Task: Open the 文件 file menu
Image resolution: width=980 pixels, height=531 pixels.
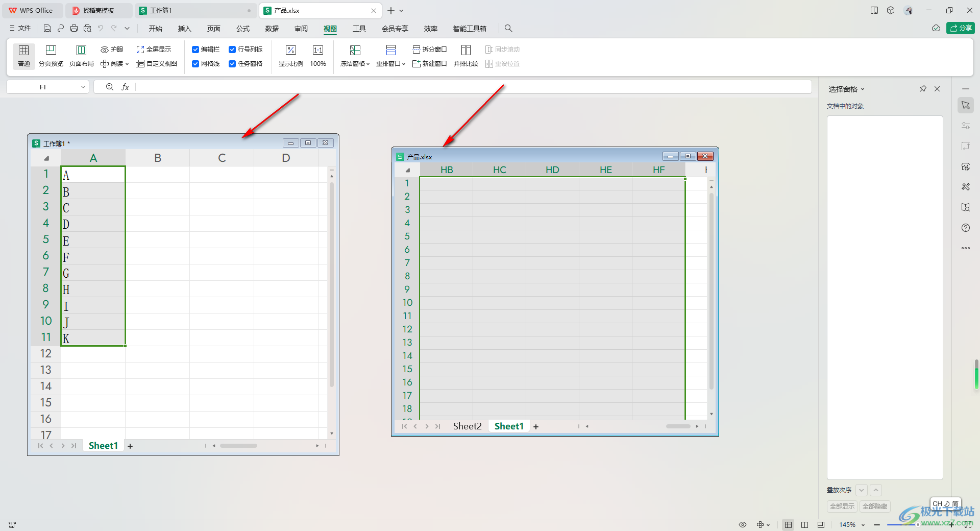Action: pyautogui.click(x=20, y=29)
